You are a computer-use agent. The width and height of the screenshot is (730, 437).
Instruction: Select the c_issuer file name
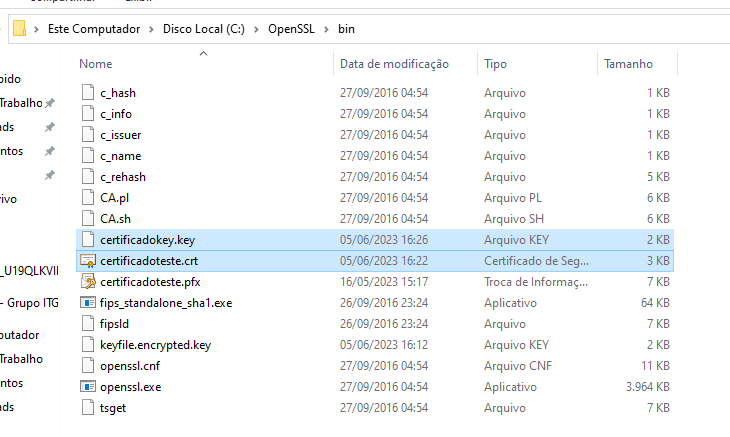point(121,135)
